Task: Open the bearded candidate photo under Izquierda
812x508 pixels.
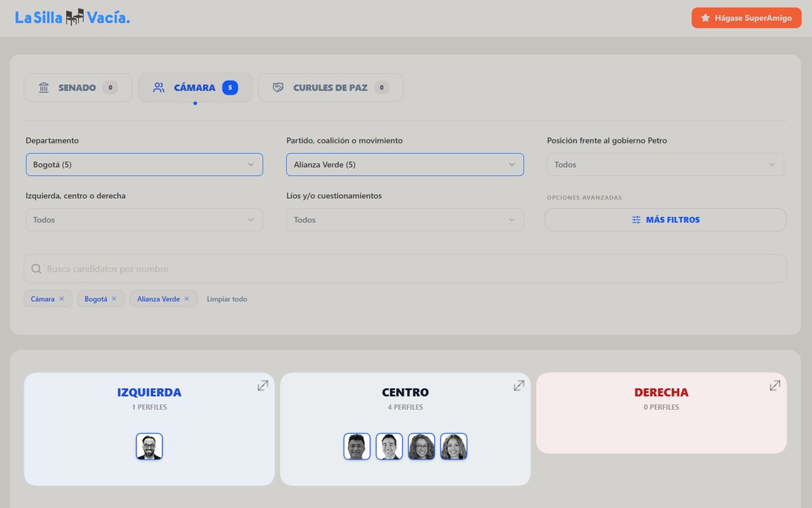Action: click(x=150, y=446)
